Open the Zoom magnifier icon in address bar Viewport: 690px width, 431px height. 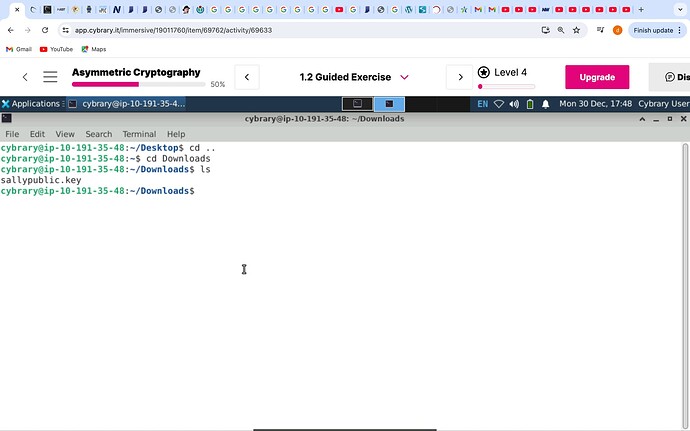(561, 30)
